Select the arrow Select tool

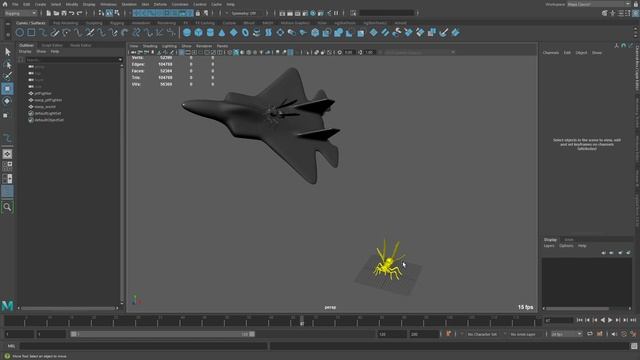coord(7,52)
